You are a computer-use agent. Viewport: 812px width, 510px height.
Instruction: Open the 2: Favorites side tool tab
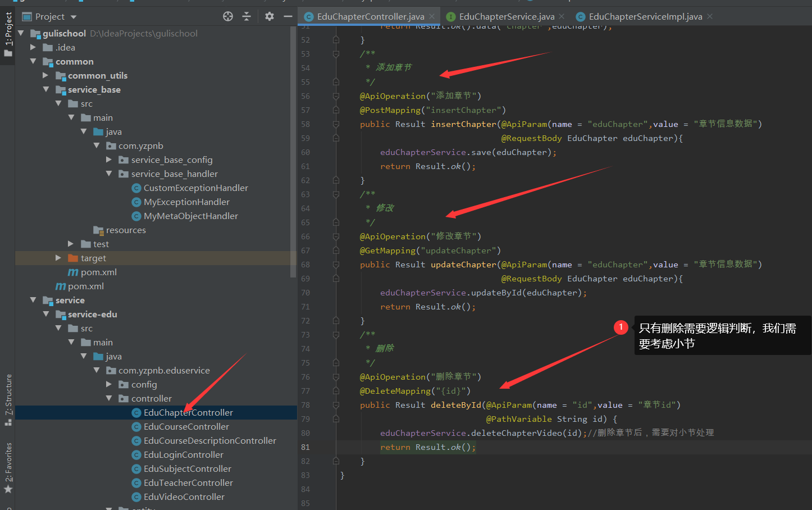pos(8,467)
